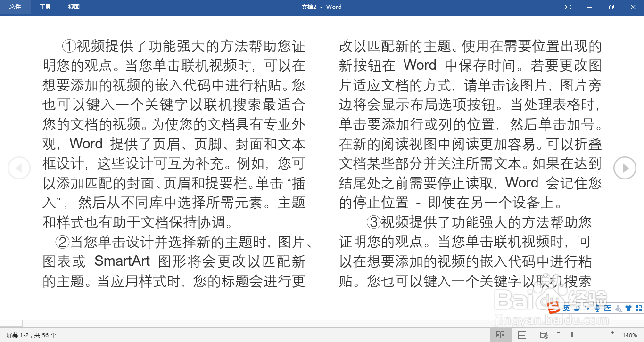
Task: Minimize the Word window
Action: [590, 7]
